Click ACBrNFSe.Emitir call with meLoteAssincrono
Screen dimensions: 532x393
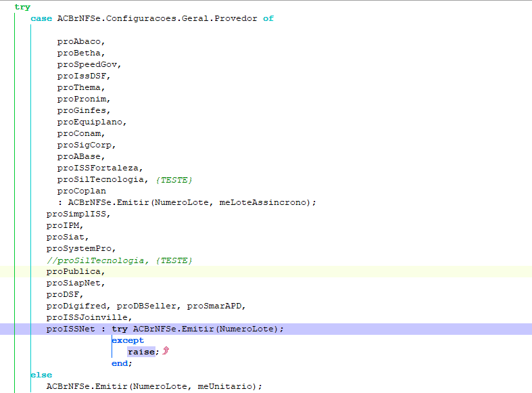(192, 203)
